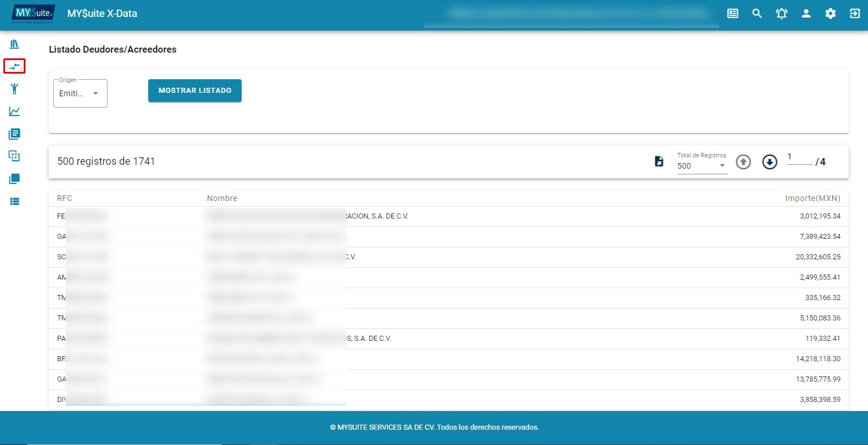Open settings gear icon
Image resolution: width=868 pixels, height=445 pixels.
(830, 14)
